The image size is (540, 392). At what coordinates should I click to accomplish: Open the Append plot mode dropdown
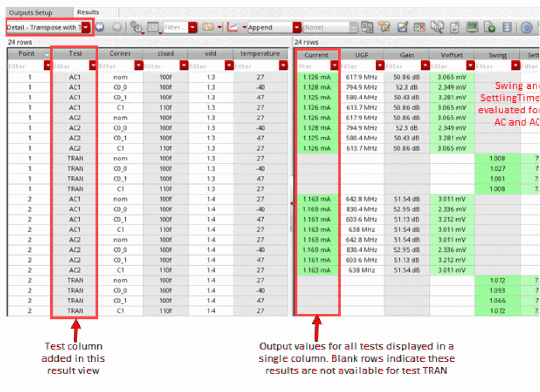click(297, 27)
